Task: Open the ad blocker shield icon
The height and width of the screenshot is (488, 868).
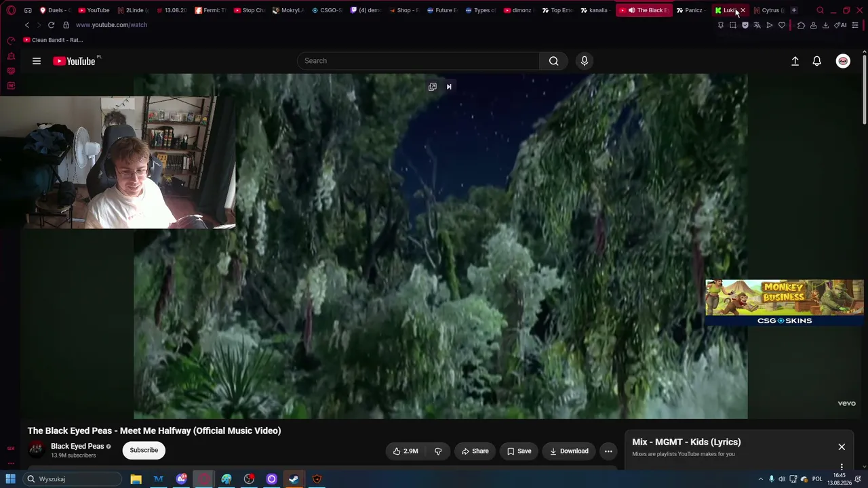Action: coord(745,25)
